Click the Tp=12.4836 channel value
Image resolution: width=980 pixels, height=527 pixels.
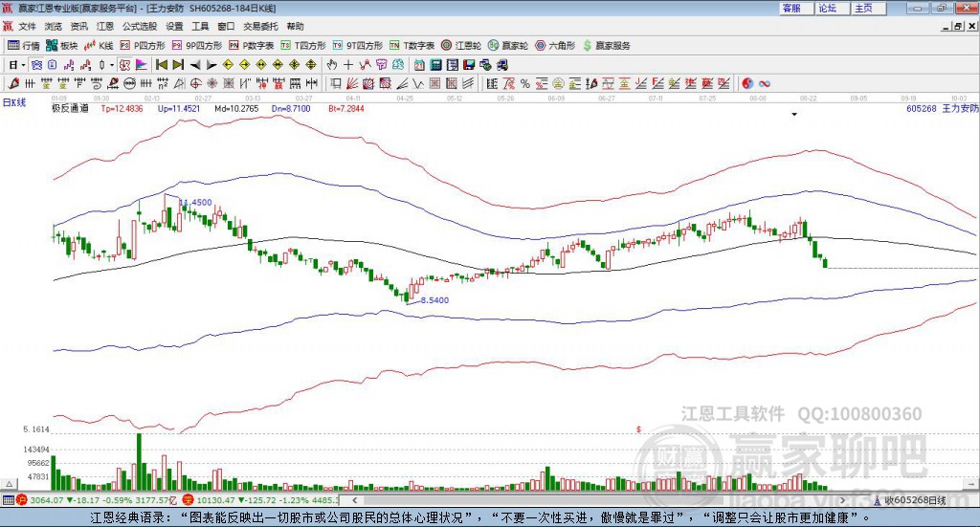point(122,108)
